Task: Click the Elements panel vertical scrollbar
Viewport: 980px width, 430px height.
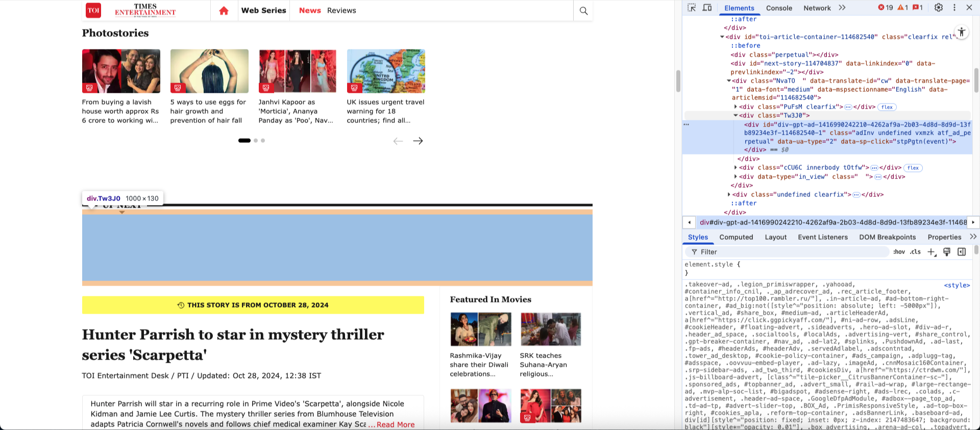Action: tap(976, 80)
